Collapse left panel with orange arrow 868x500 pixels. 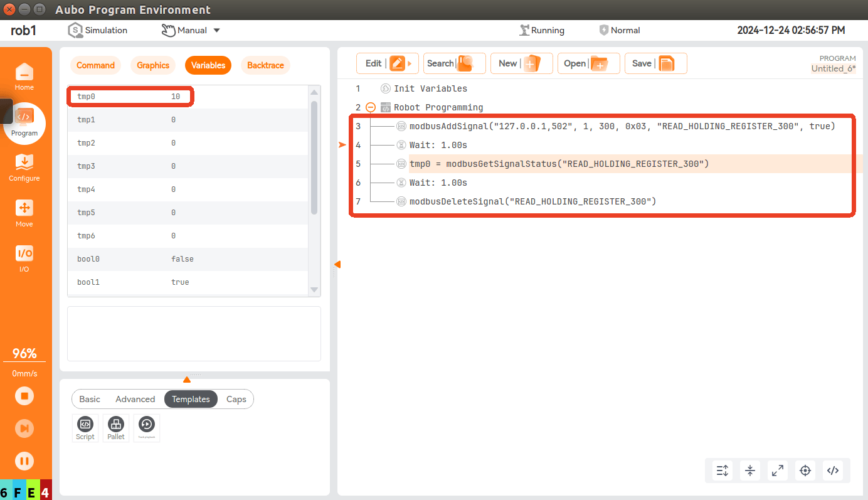click(337, 264)
